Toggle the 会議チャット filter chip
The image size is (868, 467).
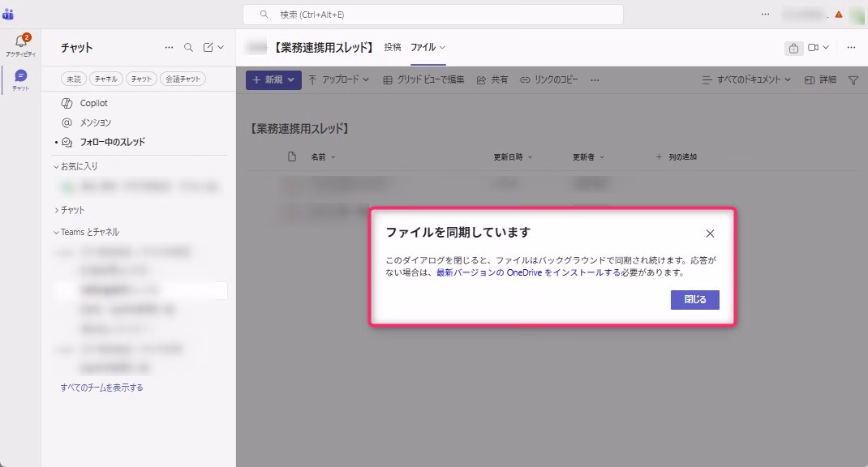click(x=183, y=79)
